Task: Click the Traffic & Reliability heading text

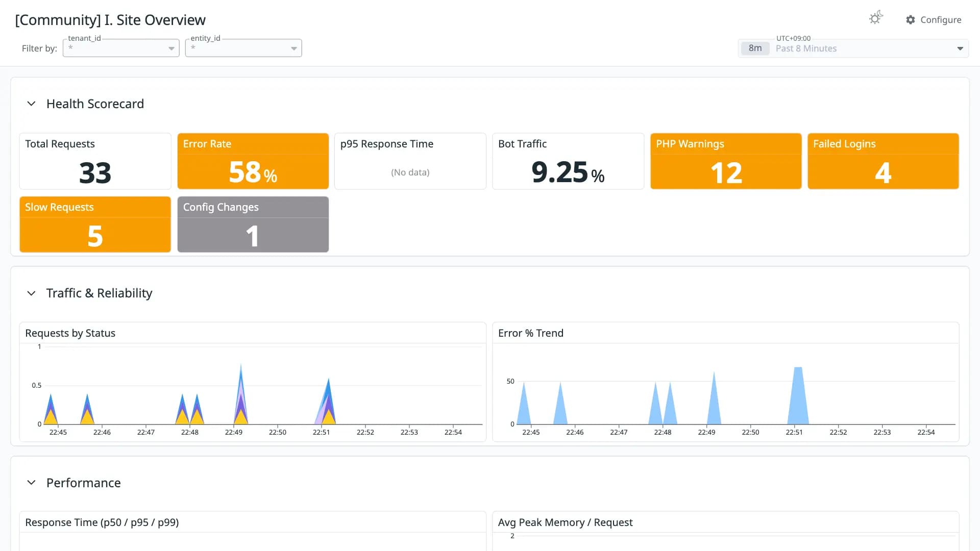Action: (x=99, y=293)
